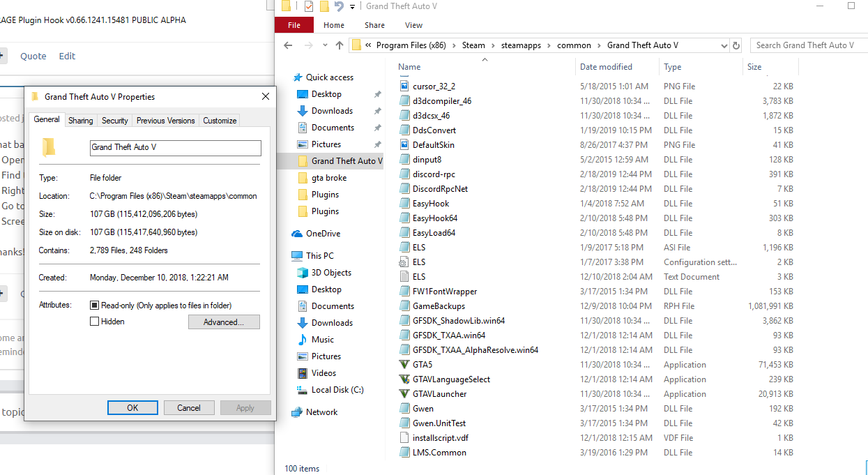Viewport: 868px width, 475px height.
Task: Click the Network icon in sidebar
Action: tap(297, 412)
